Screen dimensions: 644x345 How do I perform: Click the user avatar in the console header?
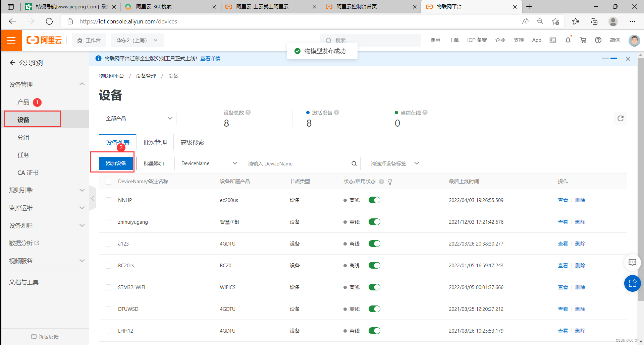[x=634, y=41]
